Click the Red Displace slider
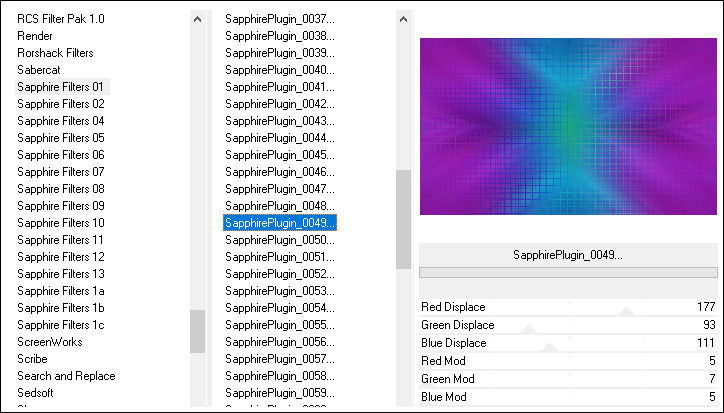 568,307
